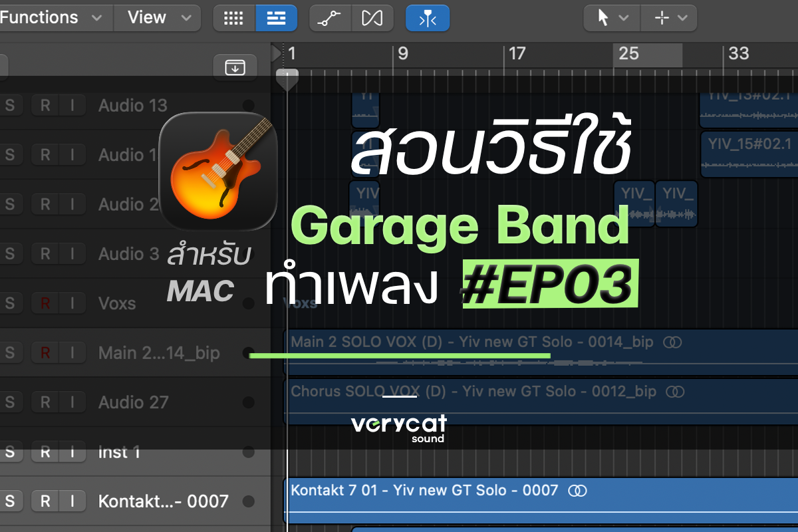Record-enable the Kontakt...- 0007 track

coord(45,501)
